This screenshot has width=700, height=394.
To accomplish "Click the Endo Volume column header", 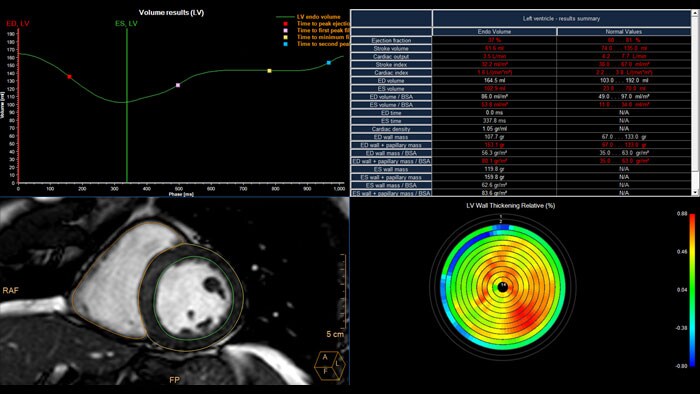I will (494, 32).
